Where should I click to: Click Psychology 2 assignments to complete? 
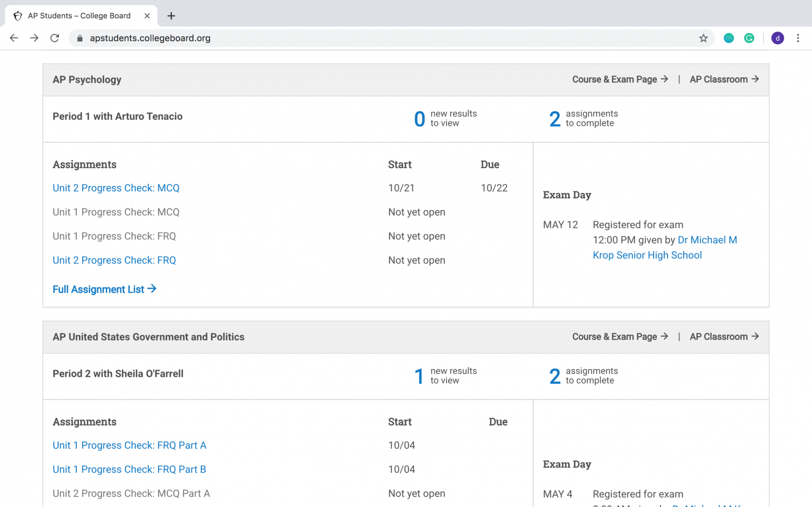click(584, 118)
